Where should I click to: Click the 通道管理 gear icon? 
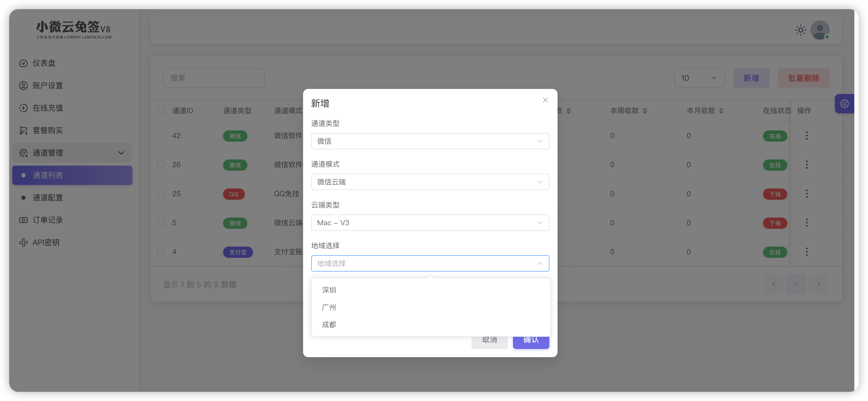point(23,153)
